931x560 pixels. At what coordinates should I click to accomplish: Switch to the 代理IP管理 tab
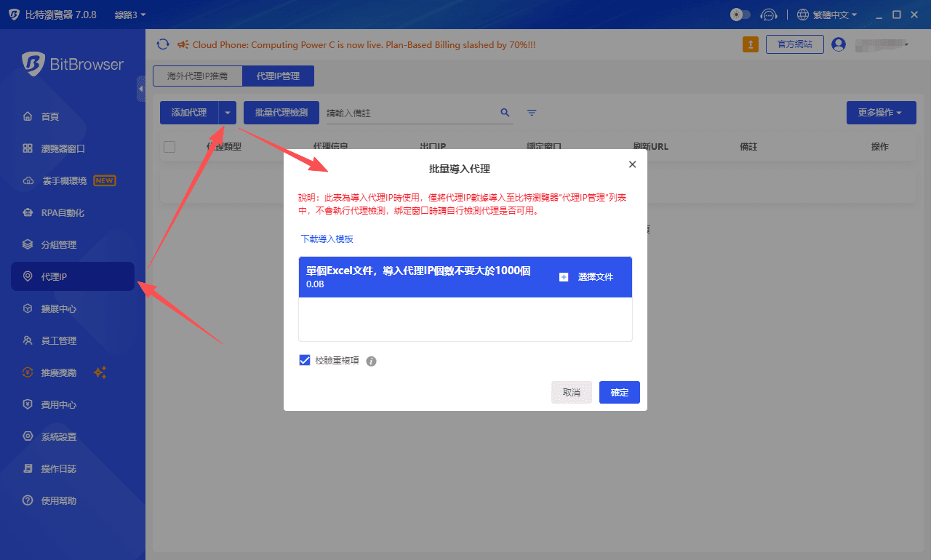279,75
